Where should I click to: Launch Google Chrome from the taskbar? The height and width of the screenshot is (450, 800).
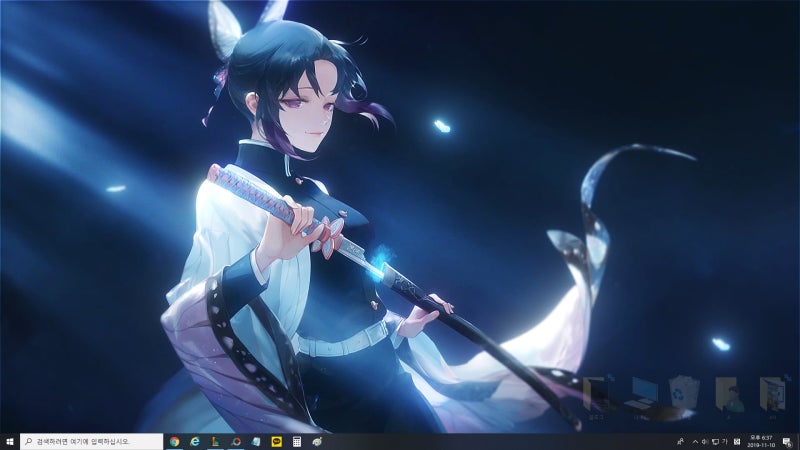point(174,442)
